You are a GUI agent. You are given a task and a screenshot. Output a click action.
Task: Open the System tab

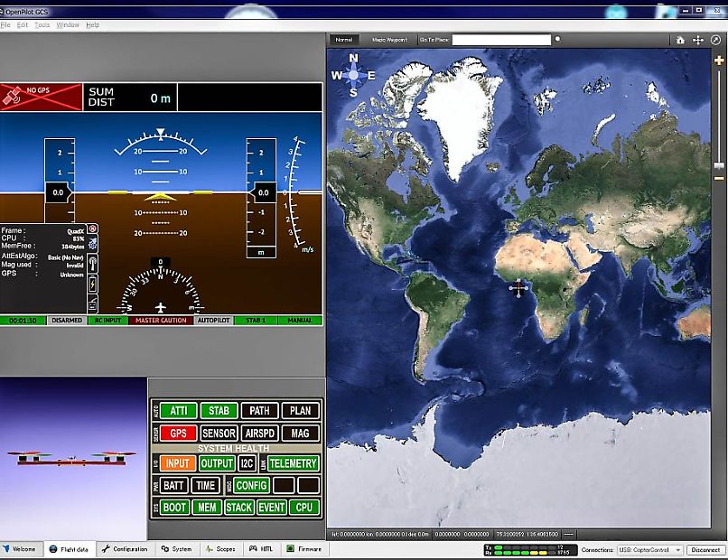point(176,549)
